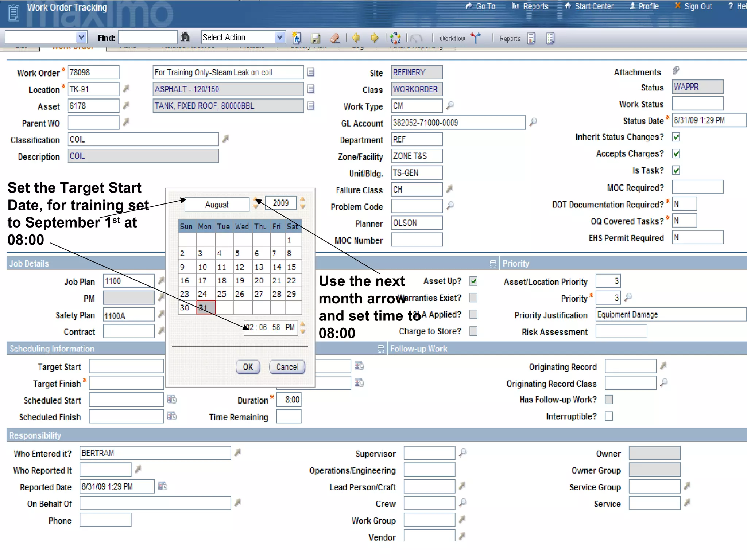The width and height of the screenshot is (747, 560).
Task: Open the query dropdown left of Find
Action: click(81, 37)
